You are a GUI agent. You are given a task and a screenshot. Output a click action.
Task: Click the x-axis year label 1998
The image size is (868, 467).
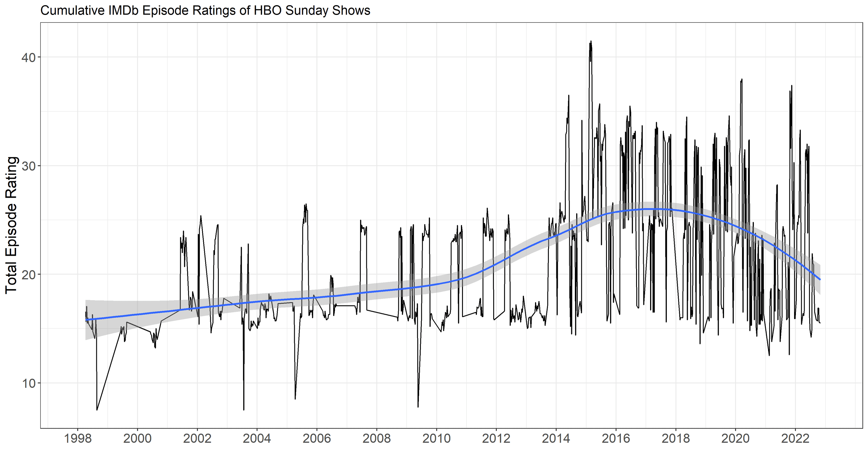78,438
